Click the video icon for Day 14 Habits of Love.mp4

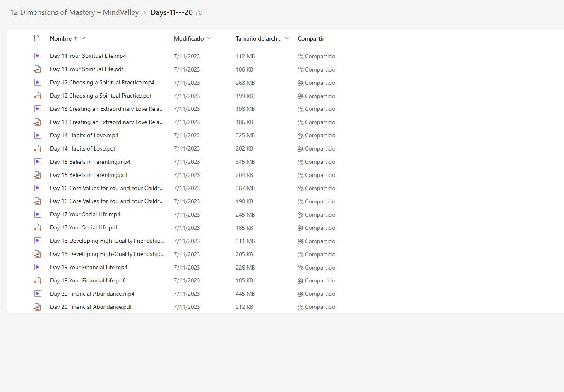tap(38, 135)
